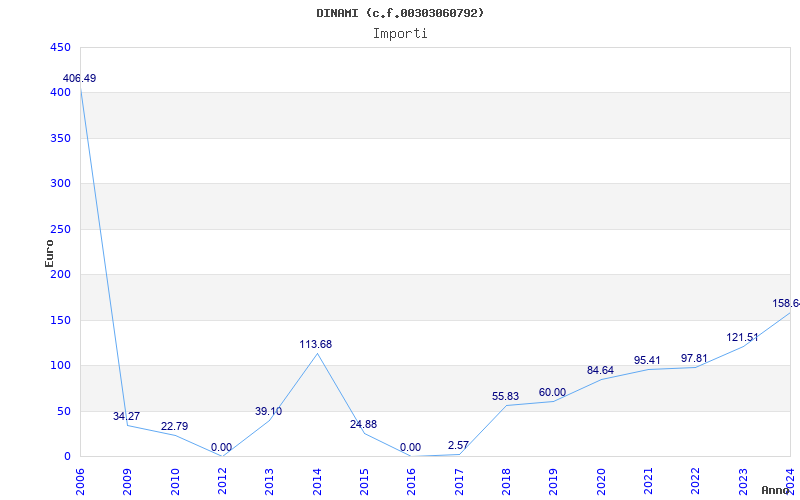Click the 450 y-axis tick label
This screenshot has height=500, width=800.
(x=60, y=47)
